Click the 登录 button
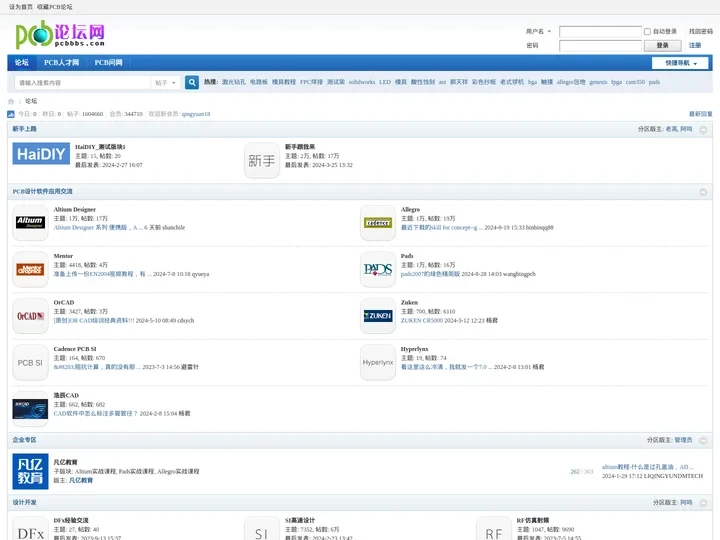The width and height of the screenshot is (720, 540). (662, 45)
